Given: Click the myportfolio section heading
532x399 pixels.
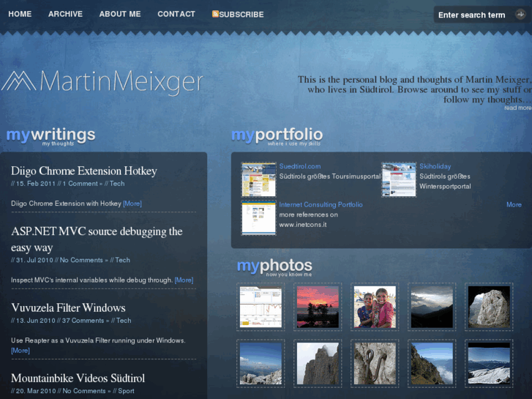Looking at the screenshot, I should tap(277, 135).
